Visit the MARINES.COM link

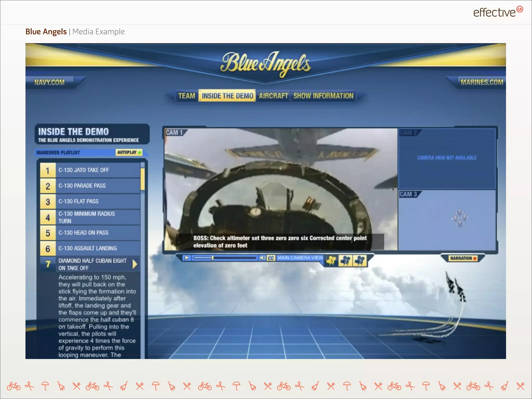click(x=482, y=82)
